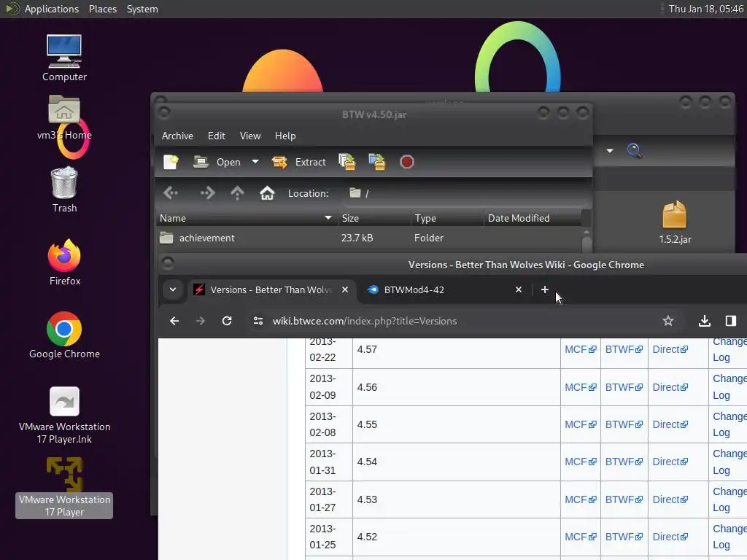Open the MCF link for version 4.57
Viewport: 747px width, 560px height.
point(580,349)
